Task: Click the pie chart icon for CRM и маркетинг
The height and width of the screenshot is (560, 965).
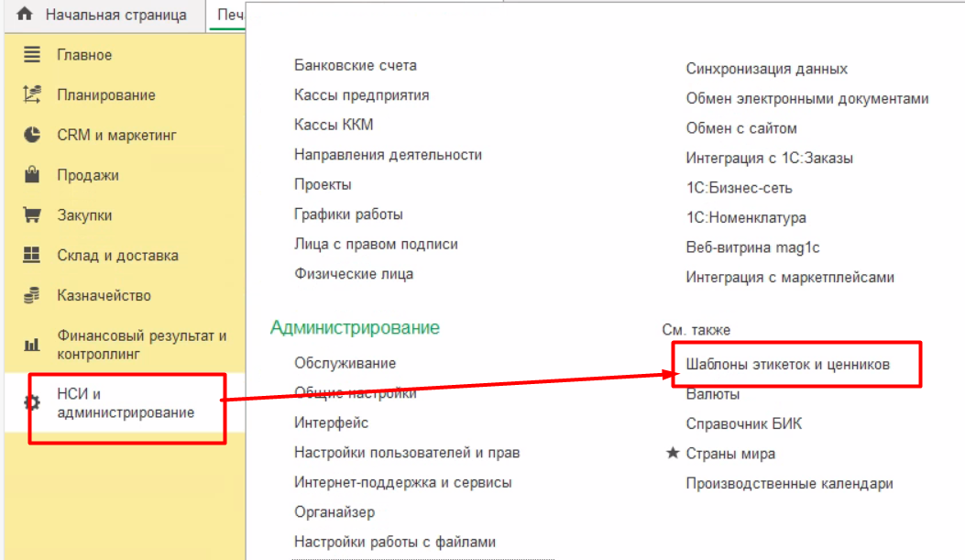Action: pyautogui.click(x=32, y=135)
